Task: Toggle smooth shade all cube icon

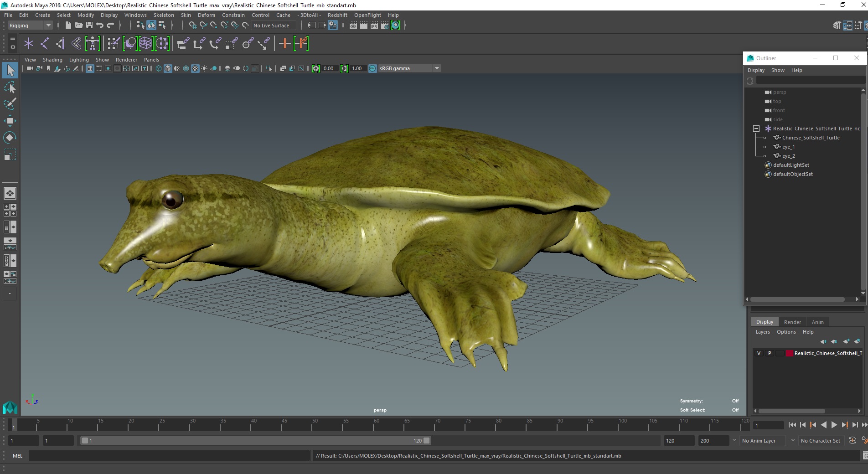Action: pyautogui.click(x=168, y=68)
